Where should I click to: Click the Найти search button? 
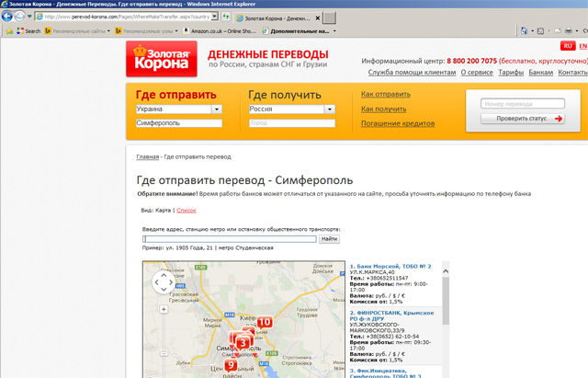(x=329, y=239)
